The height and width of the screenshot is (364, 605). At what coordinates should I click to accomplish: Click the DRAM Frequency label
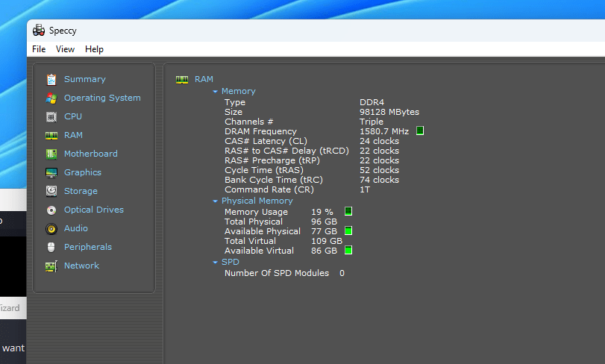[x=260, y=131]
